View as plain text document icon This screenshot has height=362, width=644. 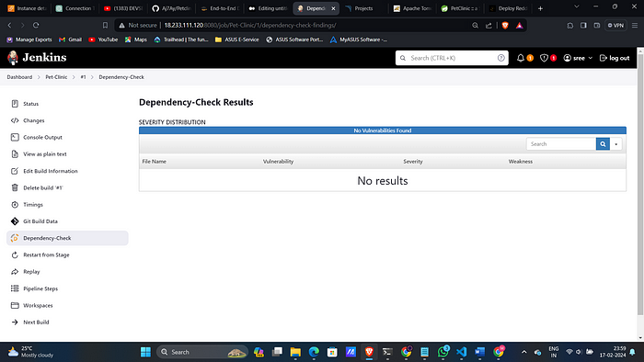[x=15, y=154]
